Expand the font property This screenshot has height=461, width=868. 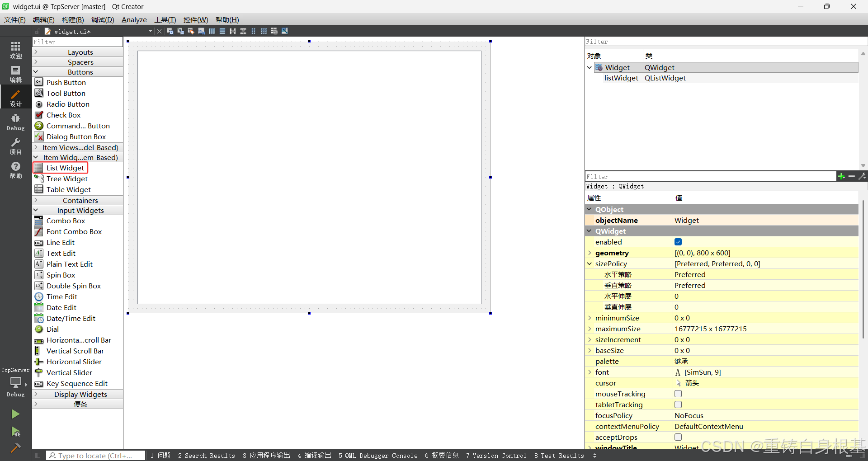pos(590,372)
